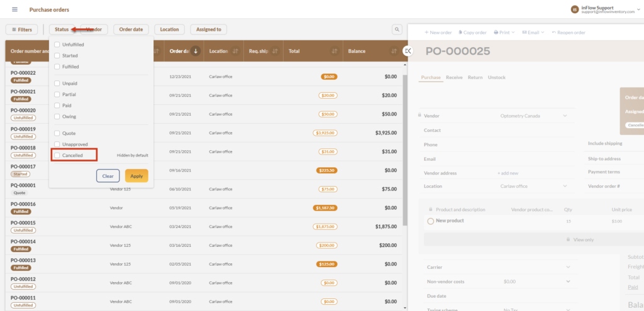The width and height of the screenshot is (644, 311).
Task: Switch to the Purchase tab
Action: click(x=431, y=77)
